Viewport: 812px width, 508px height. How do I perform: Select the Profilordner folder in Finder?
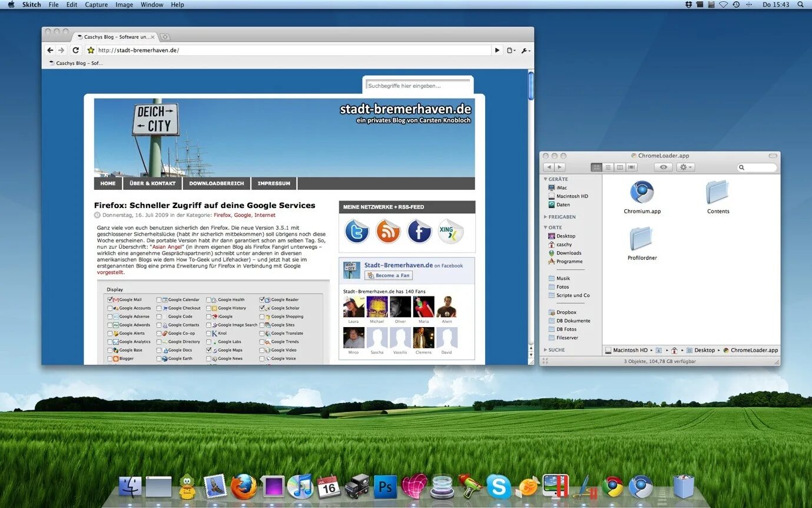tap(642, 243)
